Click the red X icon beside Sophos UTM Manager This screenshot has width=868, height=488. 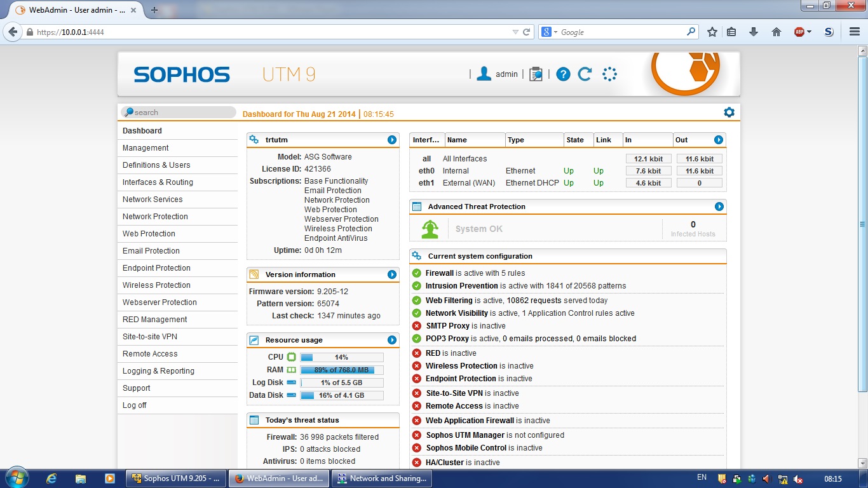[x=417, y=435]
